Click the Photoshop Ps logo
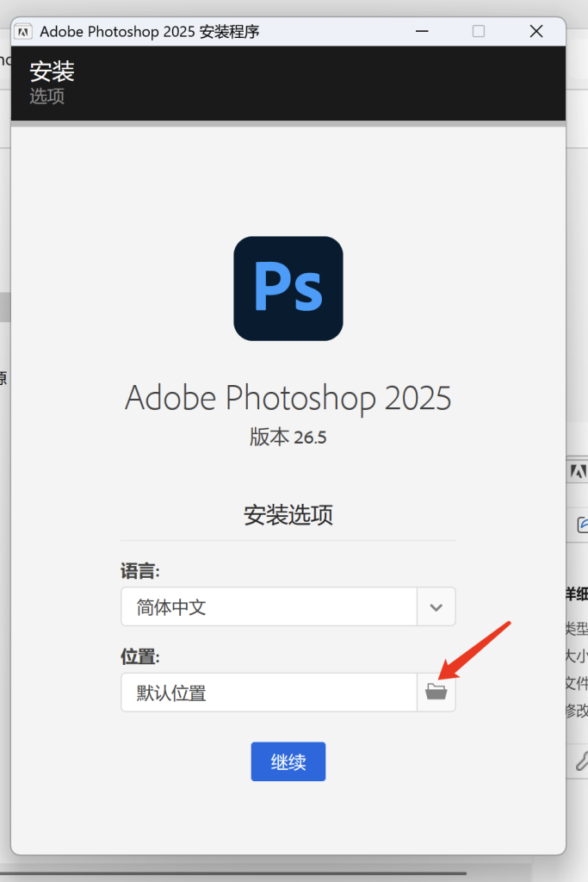The height and width of the screenshot is (882, 588). tap(288, 289)
